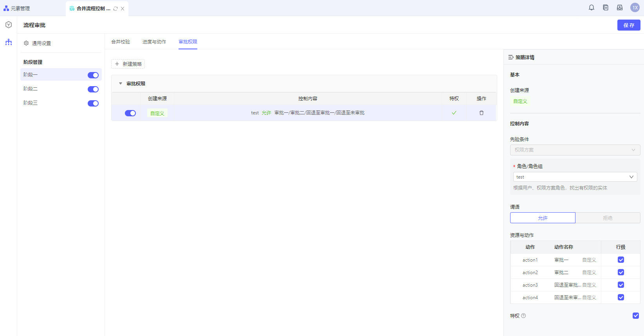The image size is (644, 336).
Task: Click the help icon next to 特权
Action: [x=523, y=316]
